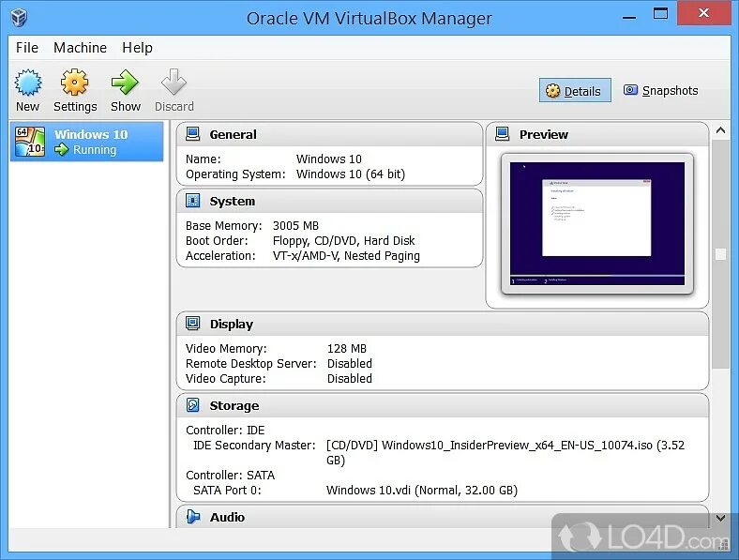Click the Operating System label
This screenshot has height=560, width=739.
(x=235, y=174)
